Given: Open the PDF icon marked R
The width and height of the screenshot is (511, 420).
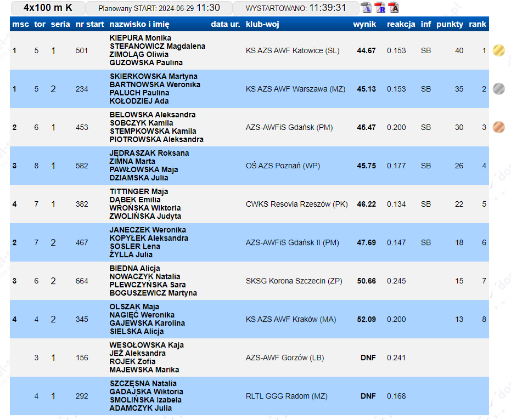Looking at the screenshot, I should 380,8.
